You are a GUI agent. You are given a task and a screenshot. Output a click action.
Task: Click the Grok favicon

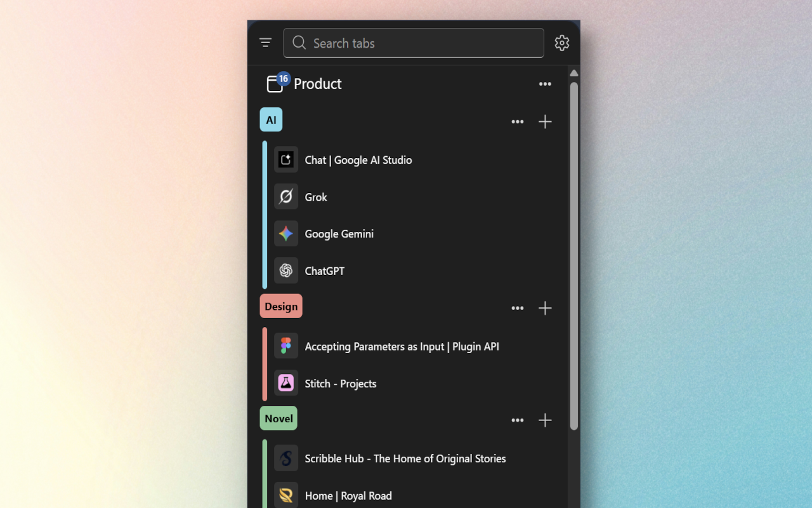point(286,196)
